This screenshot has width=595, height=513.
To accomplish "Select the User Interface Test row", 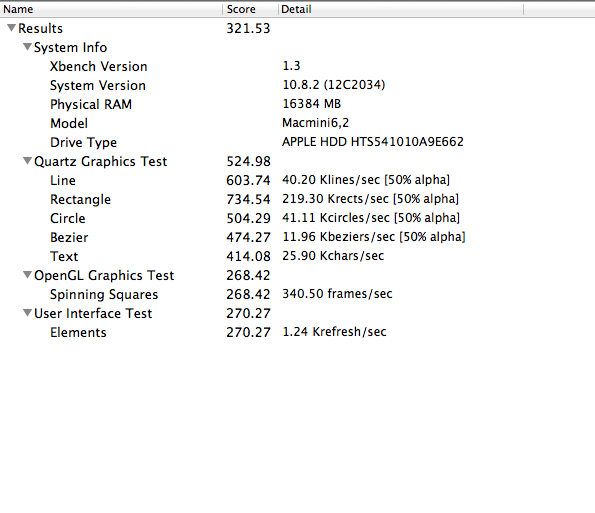I will pyautogui.click(x=298, y=313).
